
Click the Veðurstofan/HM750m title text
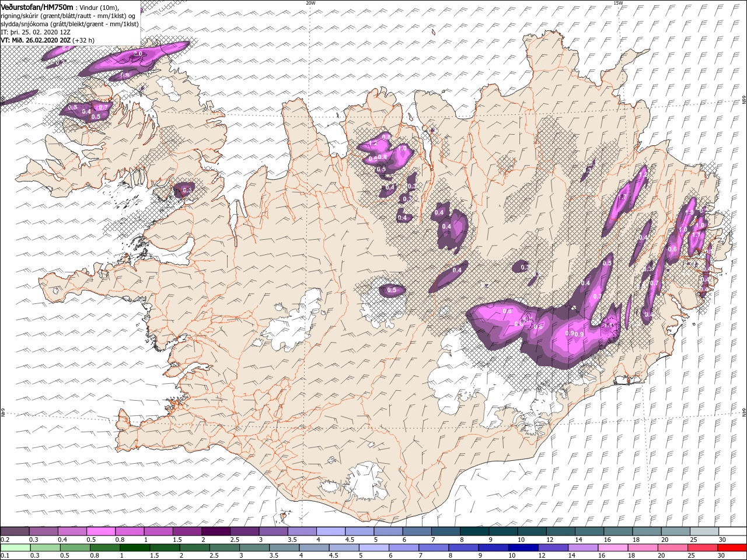37,6
